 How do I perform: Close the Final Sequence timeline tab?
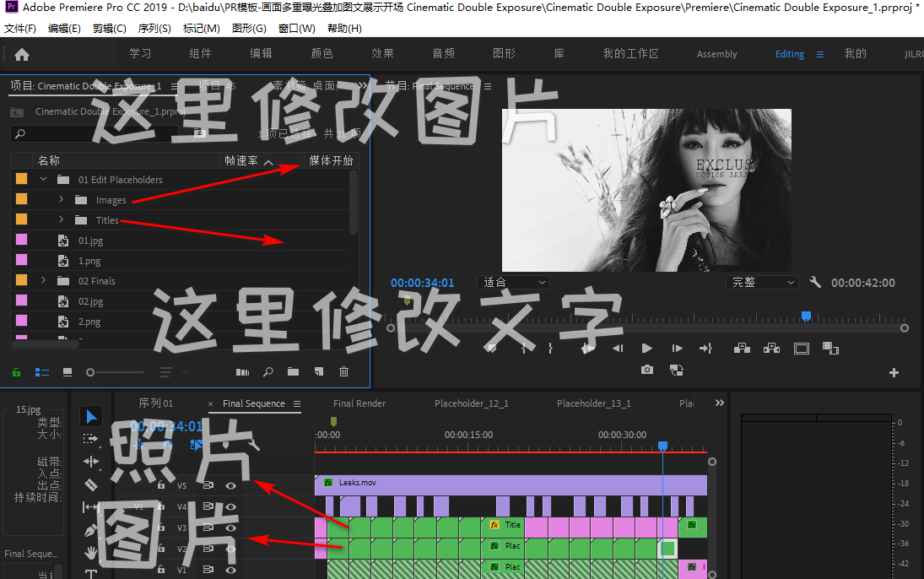[210, 404]
